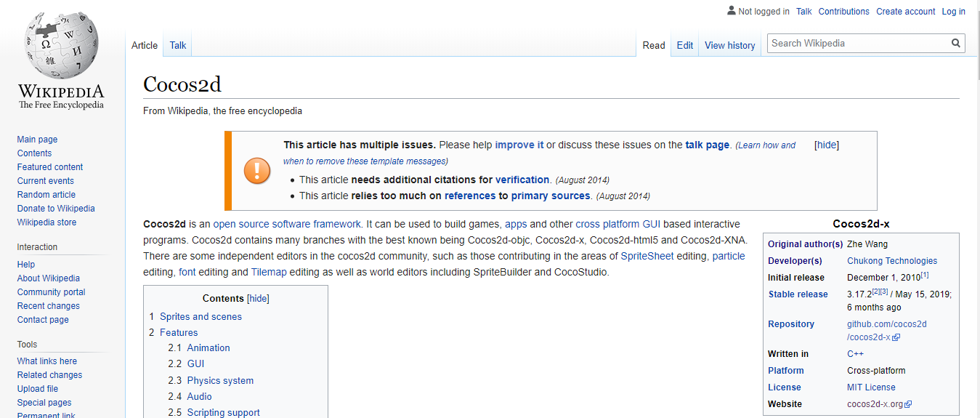Image resolution: width=980 pixels, height=418 pixels.
Task: Click the apps link
Action: [516, 224]
